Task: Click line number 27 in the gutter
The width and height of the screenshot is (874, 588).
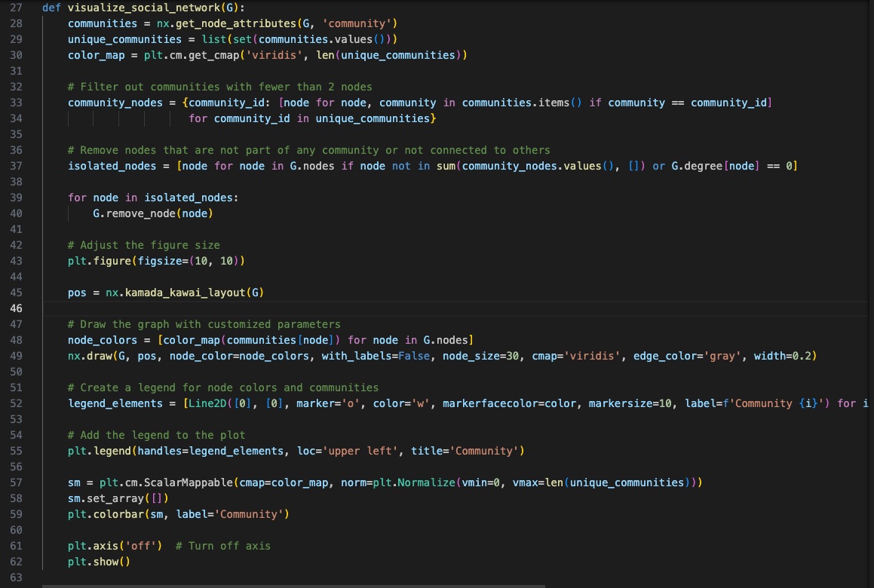Action: click(x=16, y=8)
